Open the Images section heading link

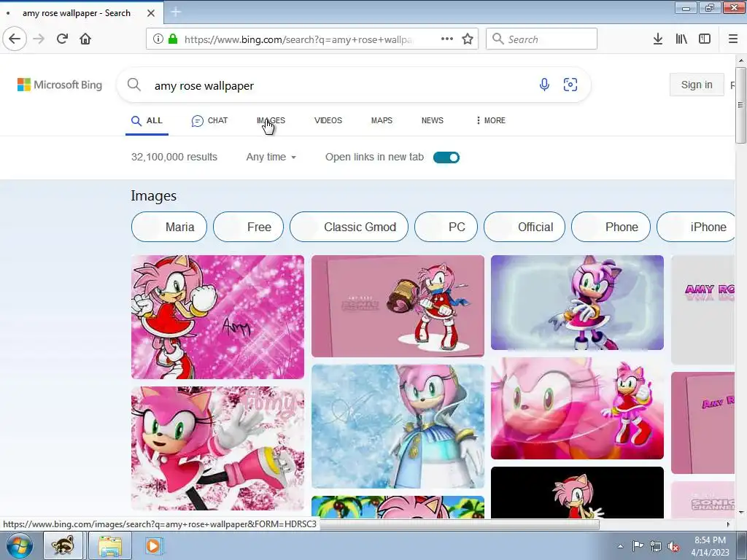153,195
